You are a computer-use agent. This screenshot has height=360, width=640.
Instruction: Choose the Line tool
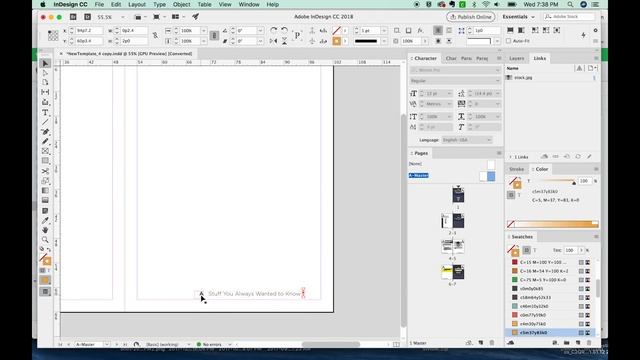point(45,122)
